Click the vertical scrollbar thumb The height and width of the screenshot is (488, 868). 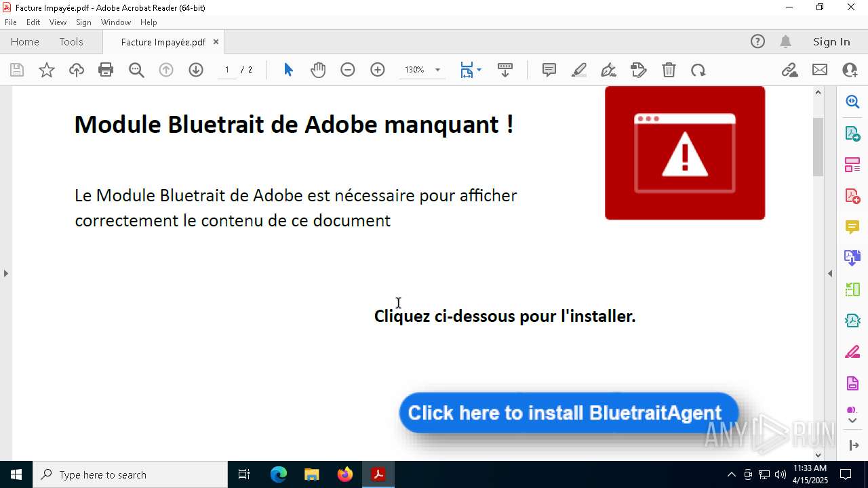tap(818, 146)
